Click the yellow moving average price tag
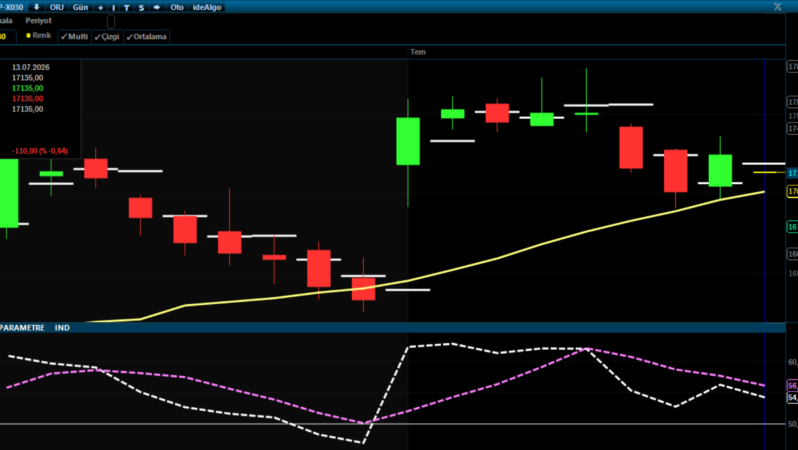The image size is (798, 450). tap(792, 191)
